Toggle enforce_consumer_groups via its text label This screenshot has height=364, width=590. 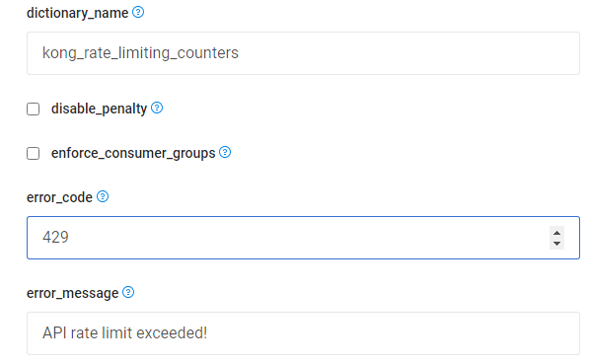(x=133, y=153)
